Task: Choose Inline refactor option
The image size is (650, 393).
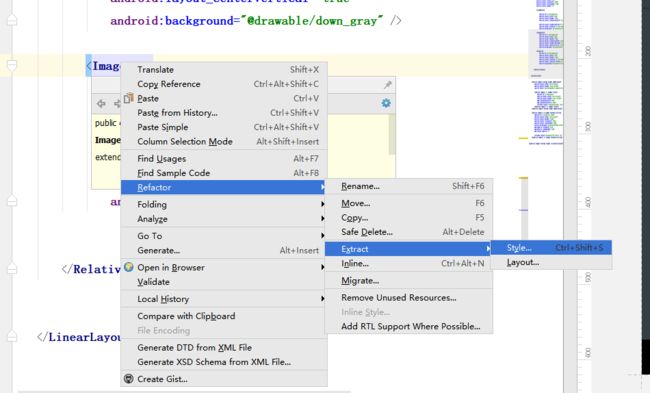Action: tap(409, 263)
